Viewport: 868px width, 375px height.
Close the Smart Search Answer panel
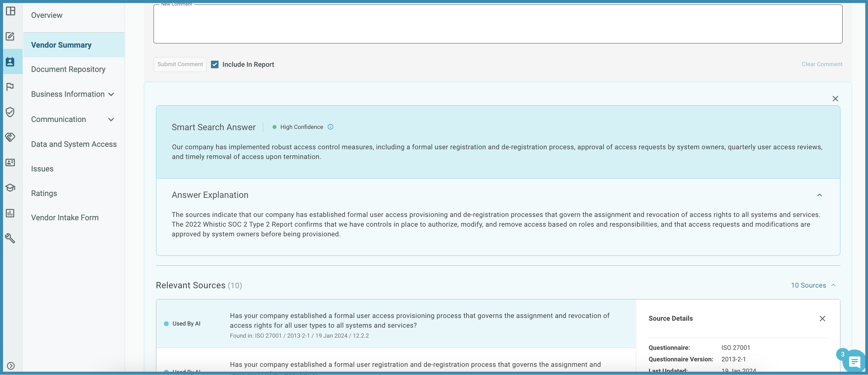pos(835,99)
